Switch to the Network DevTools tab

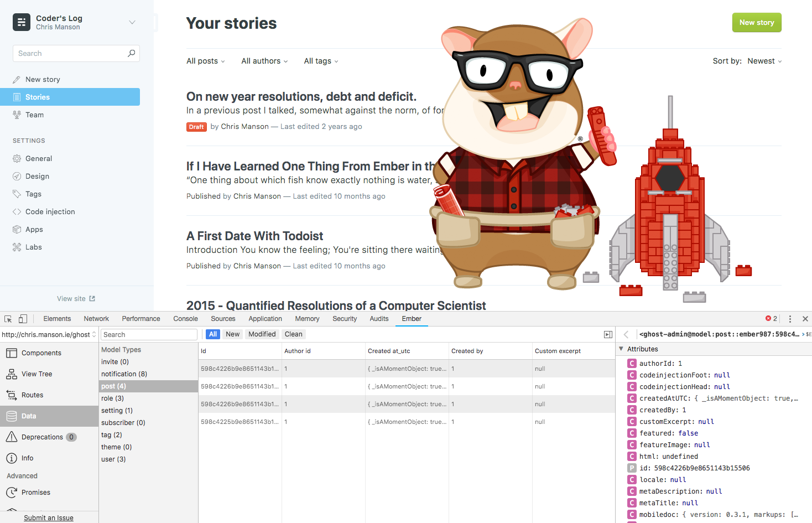pyautogui.click(x=96, y=319)
